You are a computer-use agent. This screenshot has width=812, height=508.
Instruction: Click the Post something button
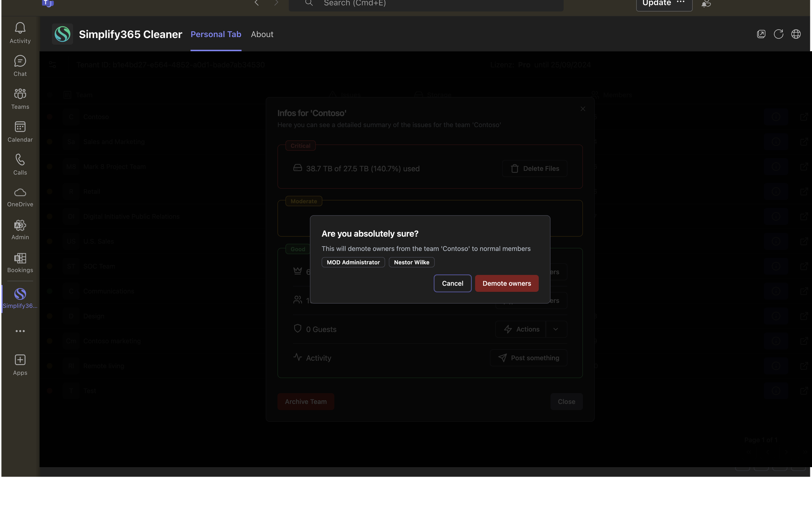[529, 358]
